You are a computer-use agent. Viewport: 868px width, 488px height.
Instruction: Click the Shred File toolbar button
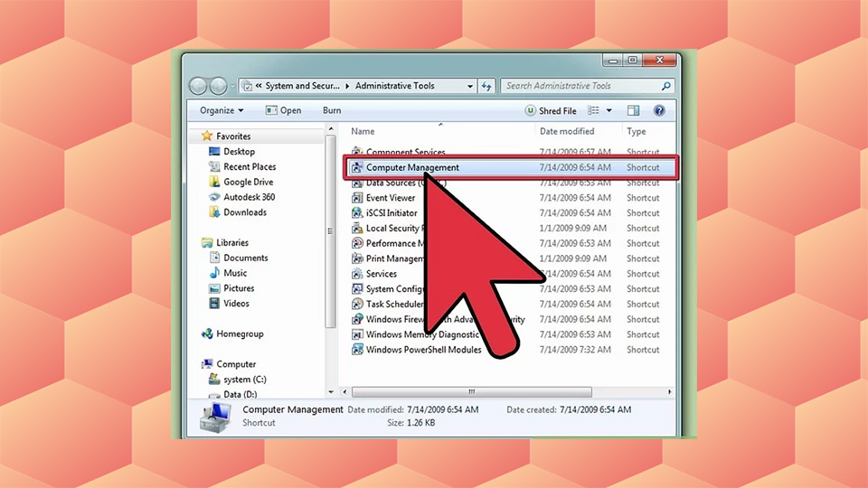tap(551, 110)
